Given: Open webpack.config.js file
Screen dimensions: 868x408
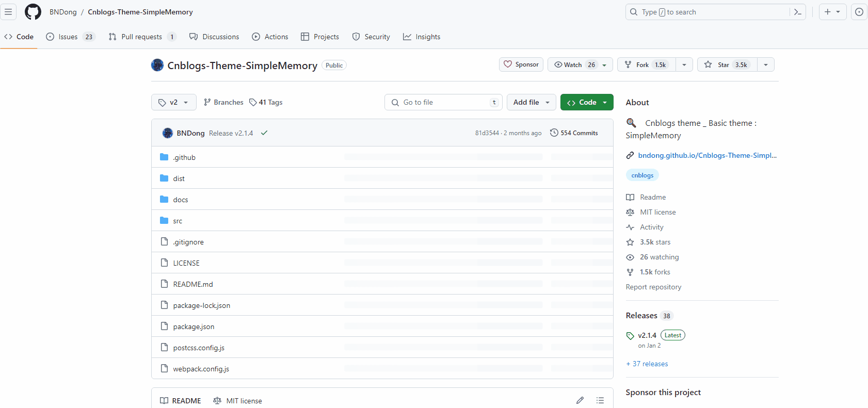Looking at the screenshot, I should tap(201, 369).
